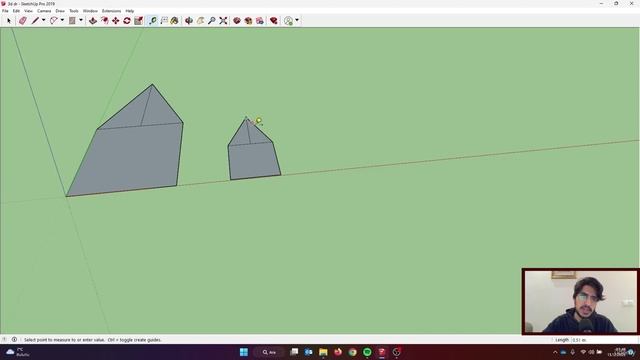This screenshot has height=360, width=640.
Task: Click the status bar info icon
Action: [14, 340]
